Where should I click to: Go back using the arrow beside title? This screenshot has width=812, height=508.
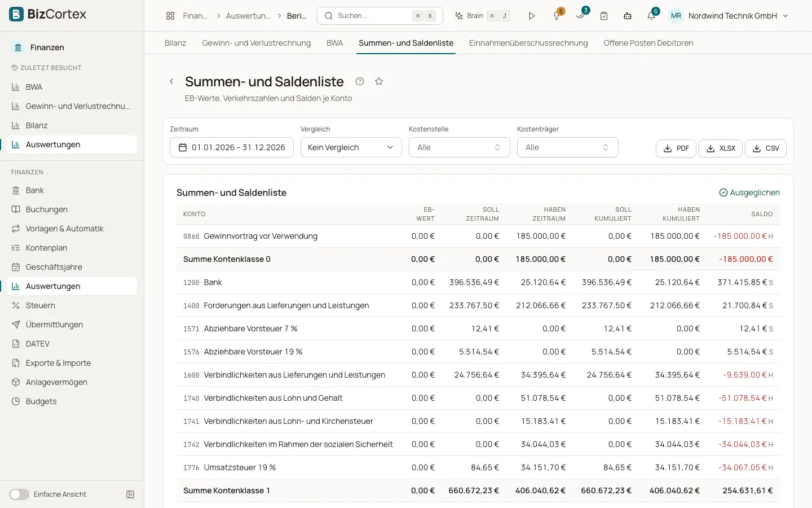click(171, 81)
